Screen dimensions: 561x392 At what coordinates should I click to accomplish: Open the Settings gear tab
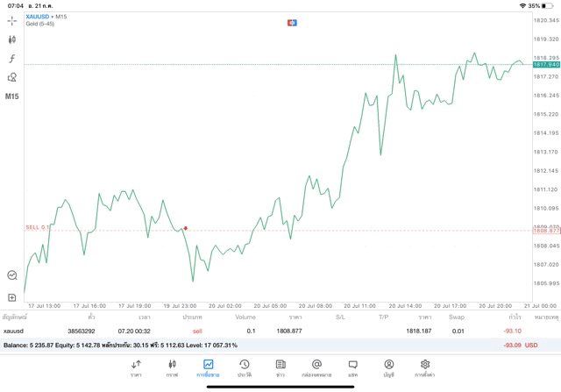coord(425,367)
